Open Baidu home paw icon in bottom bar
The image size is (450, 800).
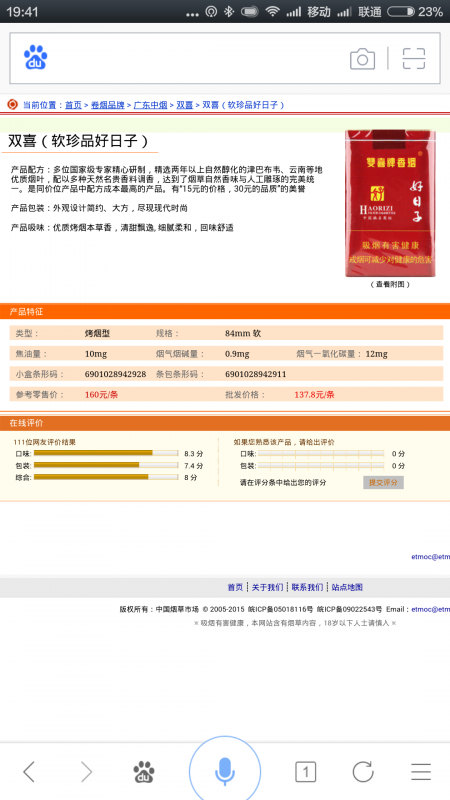tap(144, 772)
